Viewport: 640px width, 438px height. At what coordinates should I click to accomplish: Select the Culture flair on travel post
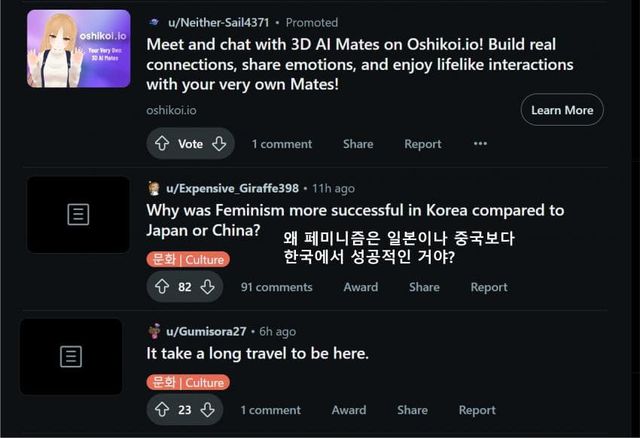[x=187, y=382]
